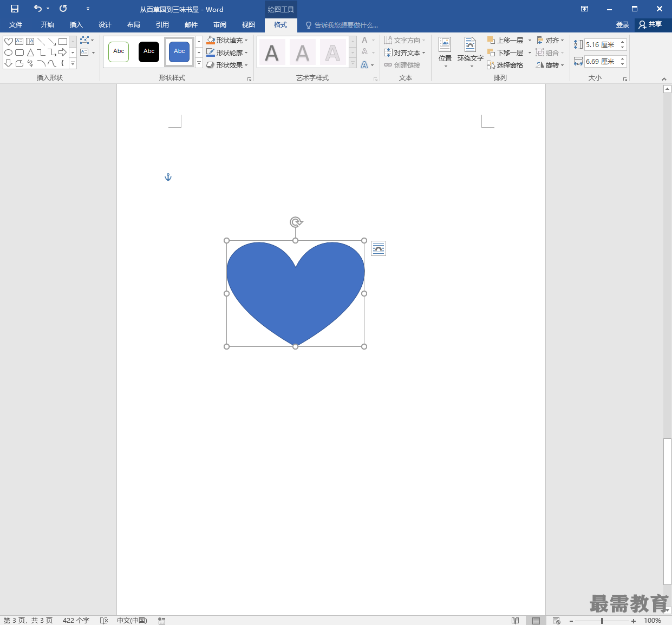Open shape styles dialog launcher

click(x=249, y=79)
